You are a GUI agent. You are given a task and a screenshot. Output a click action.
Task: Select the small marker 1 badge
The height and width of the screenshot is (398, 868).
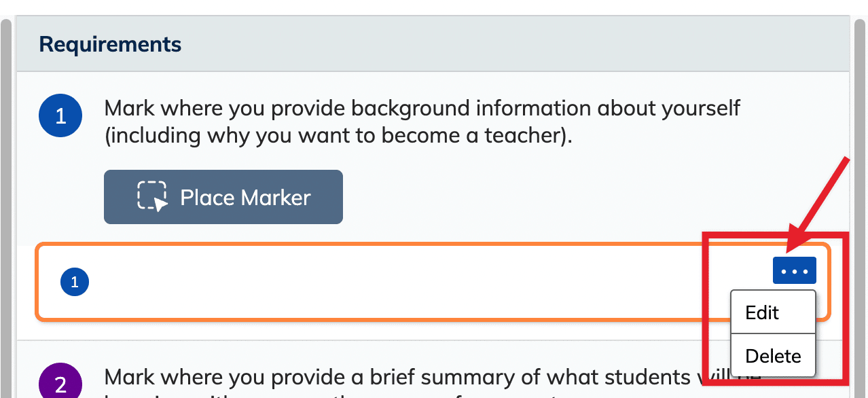[x=75, y=282]
